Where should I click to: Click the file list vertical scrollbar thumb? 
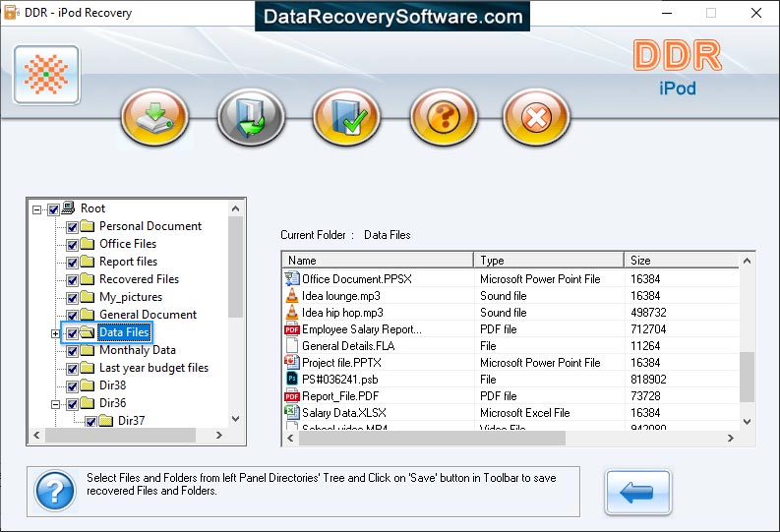click(x=747, y=377)
